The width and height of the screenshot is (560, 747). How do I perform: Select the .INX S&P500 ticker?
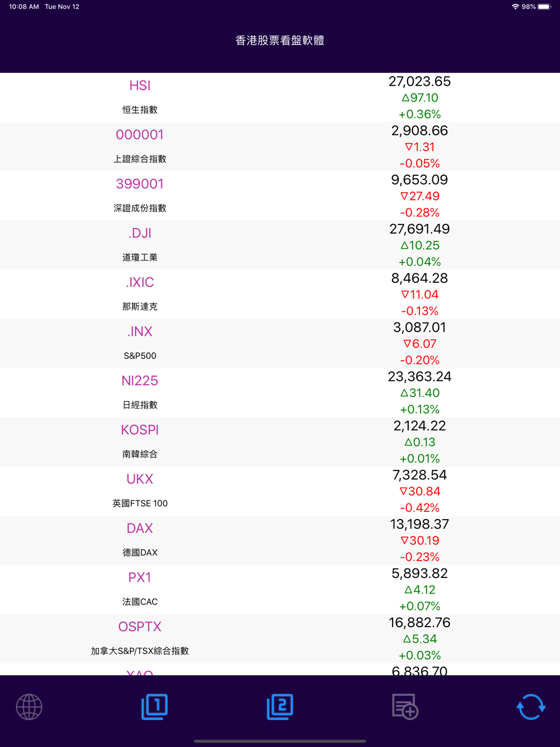140,332
